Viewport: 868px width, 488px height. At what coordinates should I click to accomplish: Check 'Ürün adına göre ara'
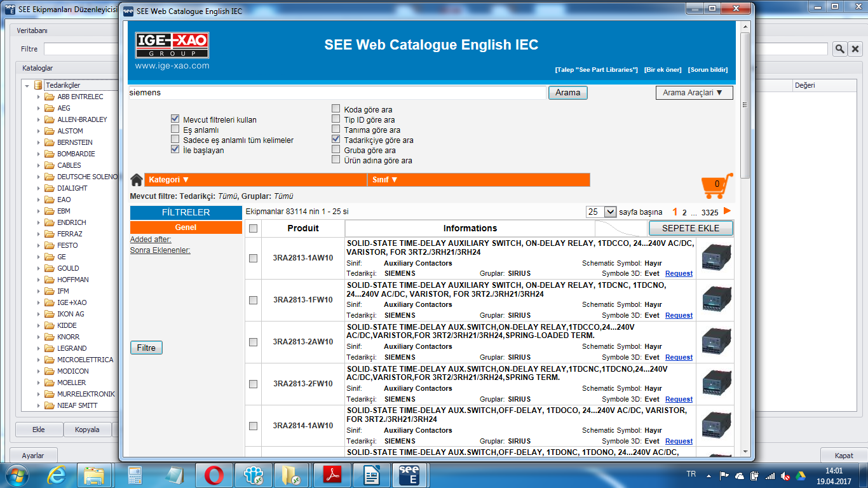point(336,160)
